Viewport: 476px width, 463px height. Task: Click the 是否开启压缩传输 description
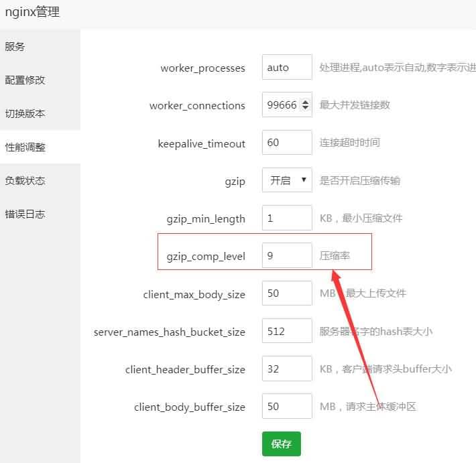click(x=360, y=180)
